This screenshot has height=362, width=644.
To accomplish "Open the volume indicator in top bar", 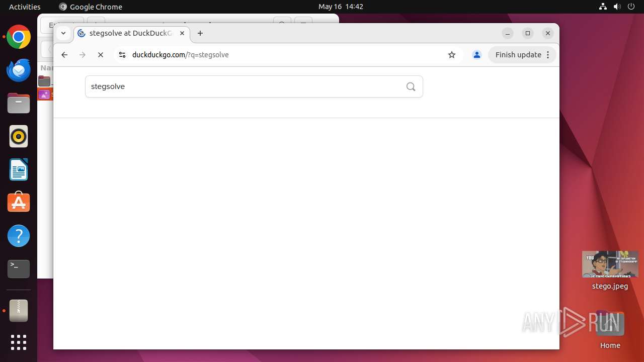I will [x=617, y=7].
